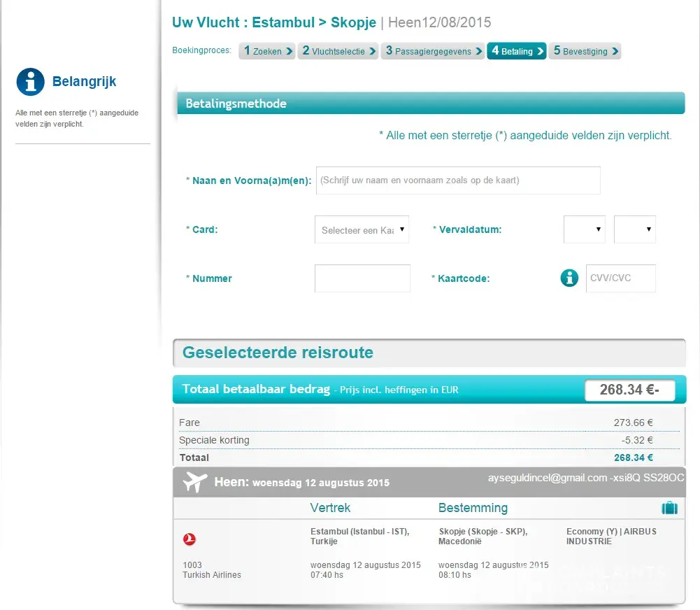
Task: Click the Vertrek column heading
Action: coord(330,508)
